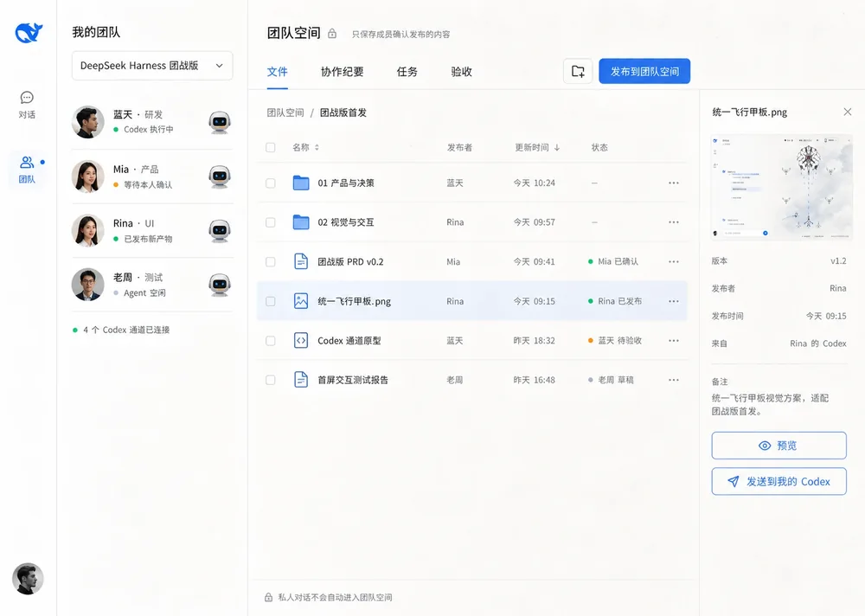Click 发送到我的 Codex button
Screen dimensions: 865x616
point(778,481)
